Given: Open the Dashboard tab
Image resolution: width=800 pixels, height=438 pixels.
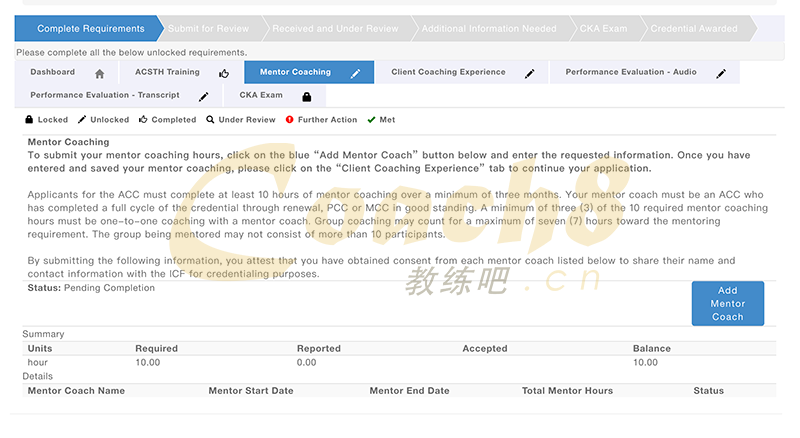Looking at the screenshot, I should click(x=53, y=73).
